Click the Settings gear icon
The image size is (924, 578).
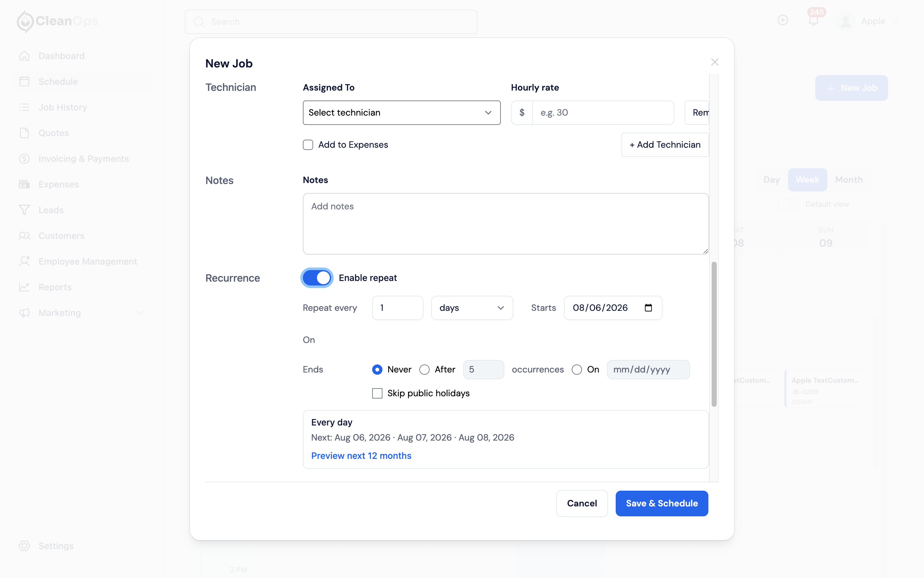click(x=24, y=546)
